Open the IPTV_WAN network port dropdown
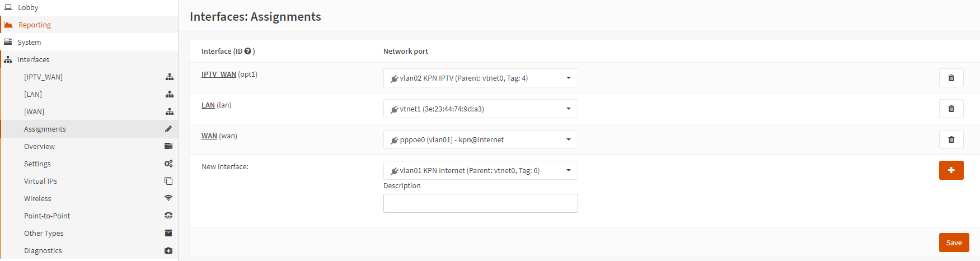The image size is (980, 261). [480, 78]
